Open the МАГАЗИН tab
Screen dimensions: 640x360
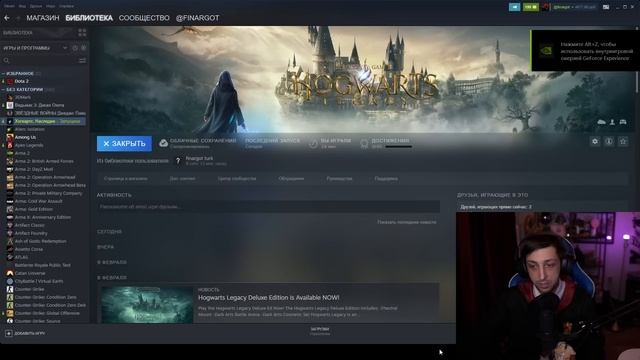pos(43,18)
